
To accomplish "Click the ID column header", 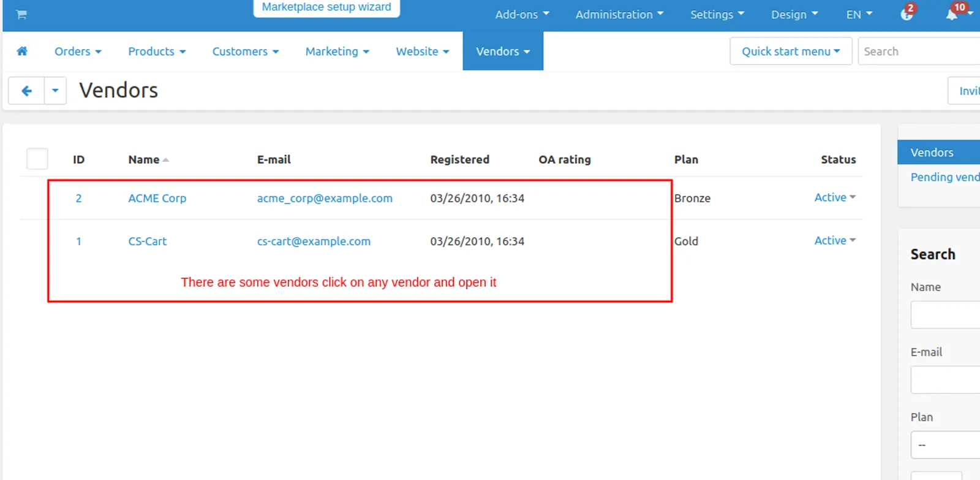I will (78, 159).
